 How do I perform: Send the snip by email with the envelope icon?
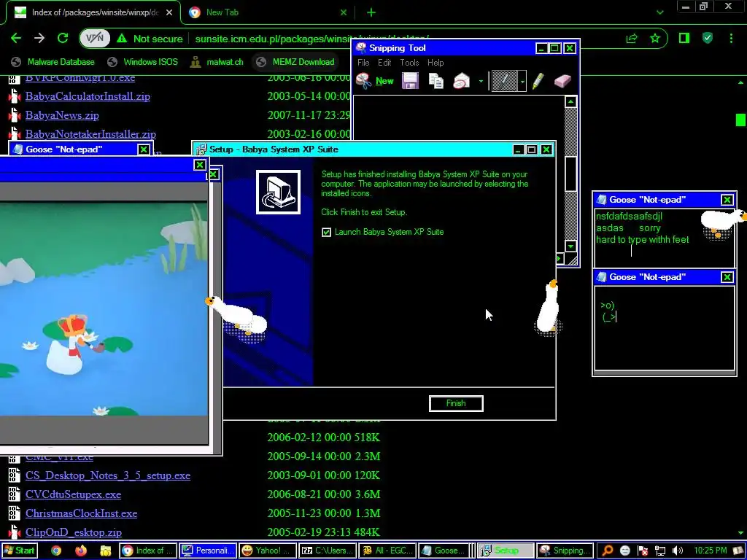point(461,81)
